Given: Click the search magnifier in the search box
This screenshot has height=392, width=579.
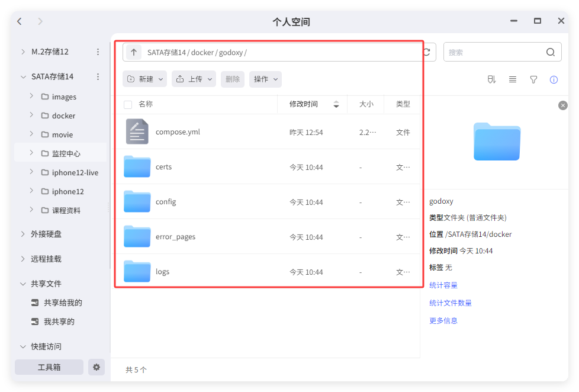Looking at the screenshot, I should [x=551, y=52].
